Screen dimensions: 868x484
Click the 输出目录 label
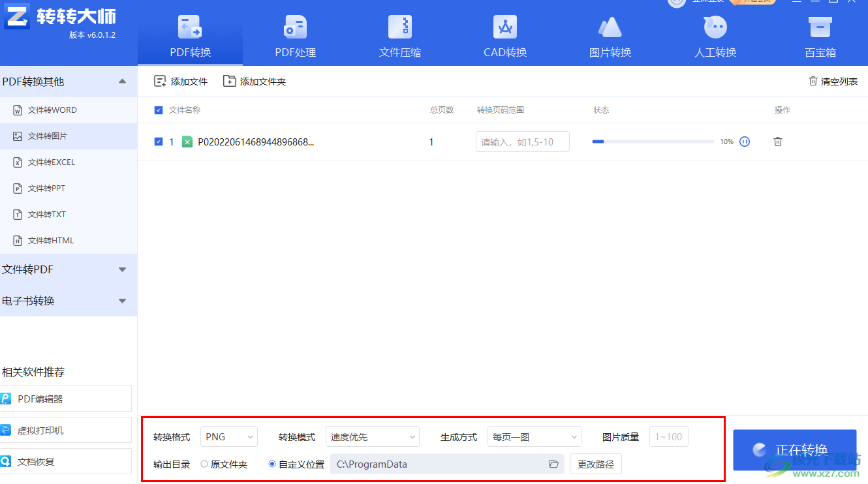pos(172,464)
